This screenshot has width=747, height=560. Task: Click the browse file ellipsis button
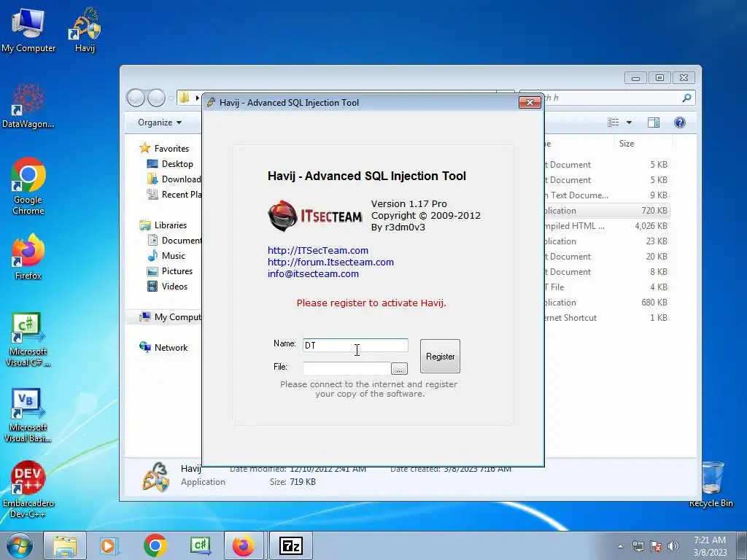(x=399, y=368)
